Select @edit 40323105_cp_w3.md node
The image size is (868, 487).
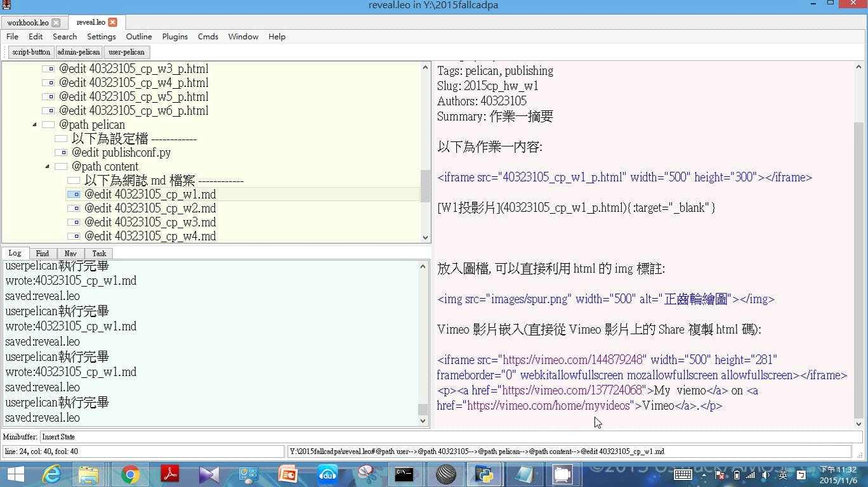coord(150,222)
